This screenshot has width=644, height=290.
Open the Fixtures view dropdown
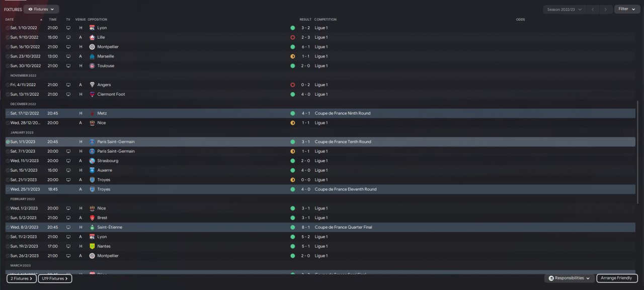coord(41,9)
